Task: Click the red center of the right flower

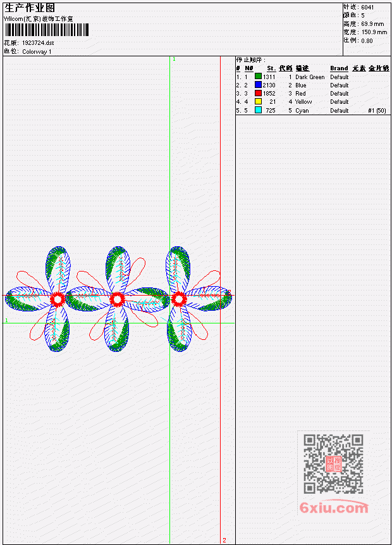Action: click(x=179, y=299)
